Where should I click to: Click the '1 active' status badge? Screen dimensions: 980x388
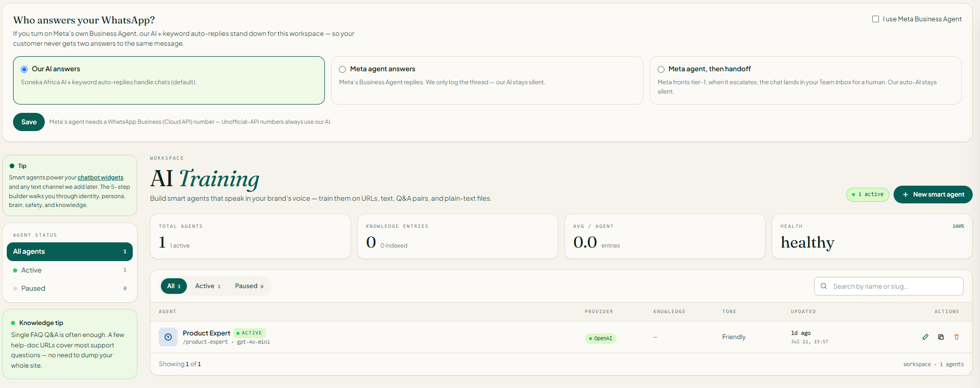coord(868,195)
